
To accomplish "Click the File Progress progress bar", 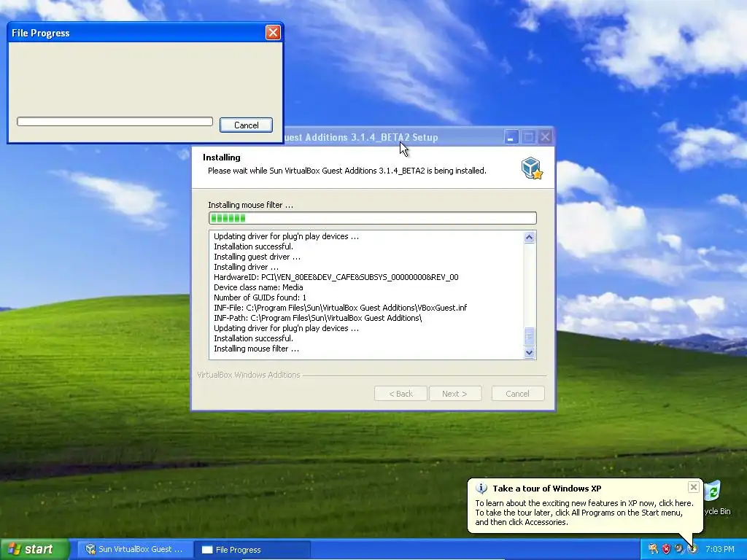I will click(x=115, y=122).
